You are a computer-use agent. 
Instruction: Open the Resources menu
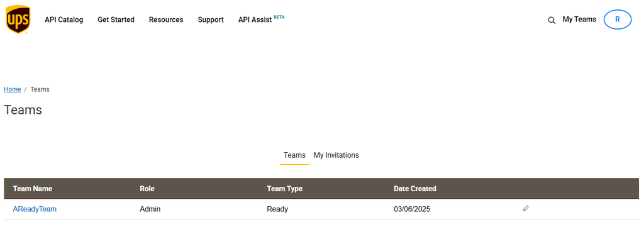(x=166, y=19)
